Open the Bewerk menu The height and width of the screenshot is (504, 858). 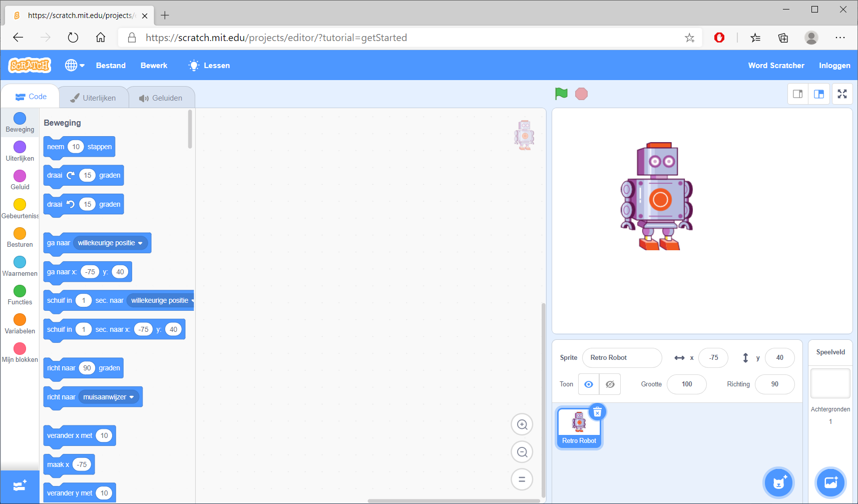pyautogui.click(x=154, y=66)
